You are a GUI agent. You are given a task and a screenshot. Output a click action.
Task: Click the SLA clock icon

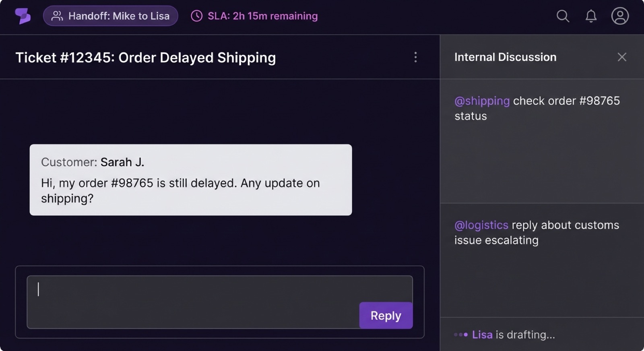pos(196,16)
